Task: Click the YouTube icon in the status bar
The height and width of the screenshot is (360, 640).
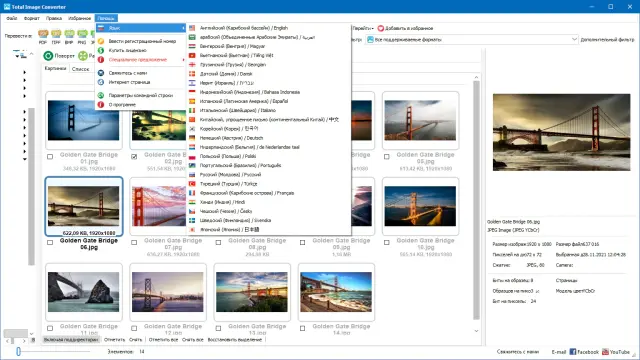Action: 605,351
